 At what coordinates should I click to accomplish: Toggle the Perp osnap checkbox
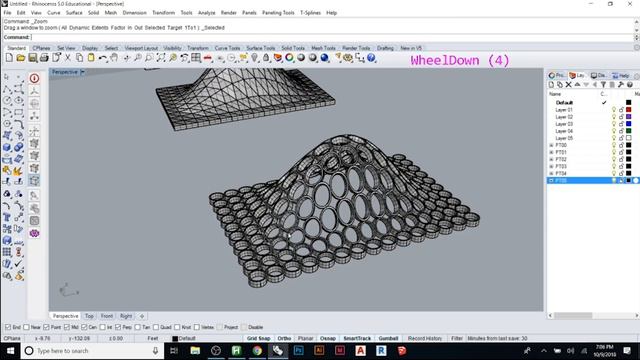click(x=118, y=327)
